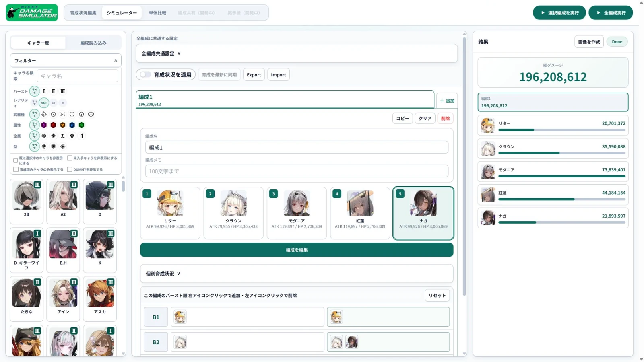The height and width of the screenshot is (362, 644).
Task: Select 2B character thumbnail in list
Action: click(x=27, y=201)
